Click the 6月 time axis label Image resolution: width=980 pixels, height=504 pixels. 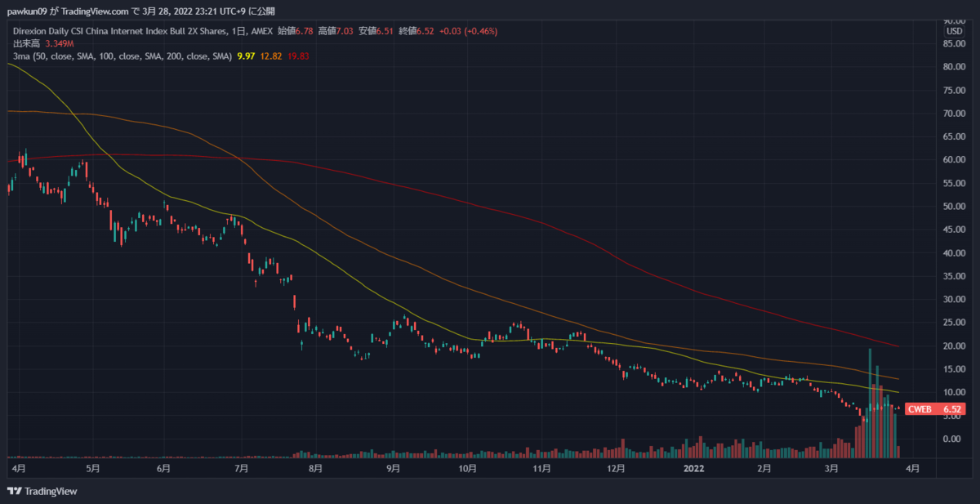[x=163, y=469]
